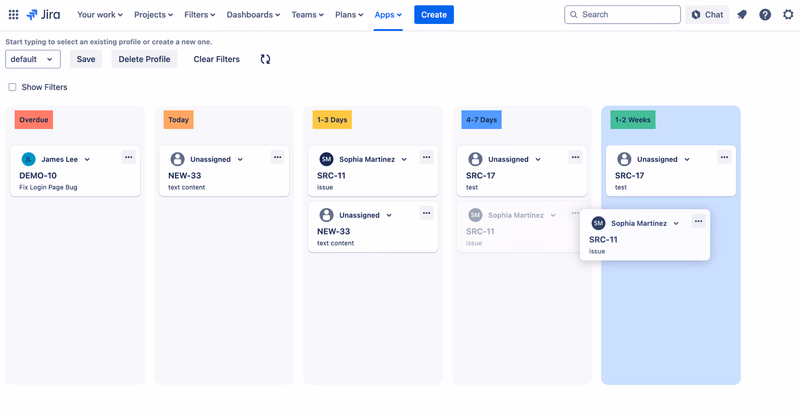Open the Teams menu

click(308, 15)
